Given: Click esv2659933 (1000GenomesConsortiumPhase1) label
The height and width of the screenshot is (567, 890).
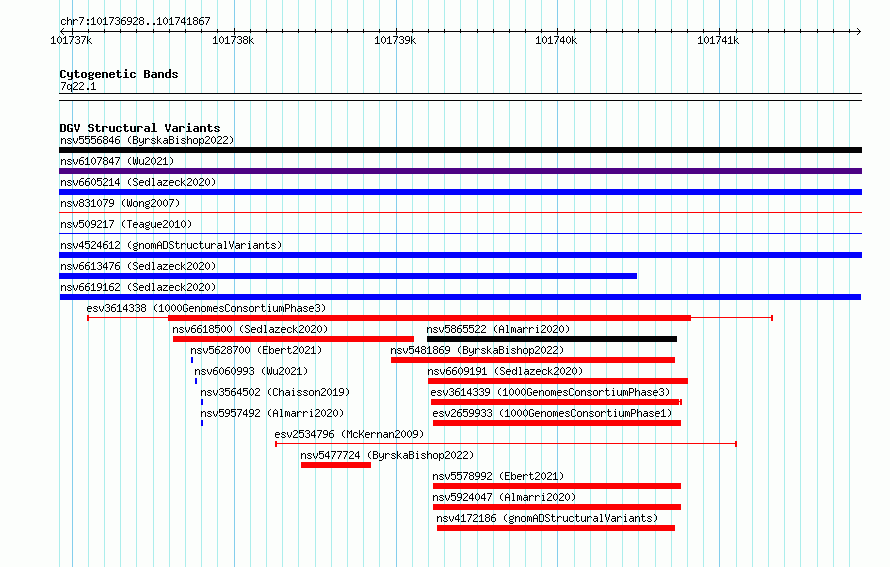Looking at the screenshot, I should [x=552, y=413].
